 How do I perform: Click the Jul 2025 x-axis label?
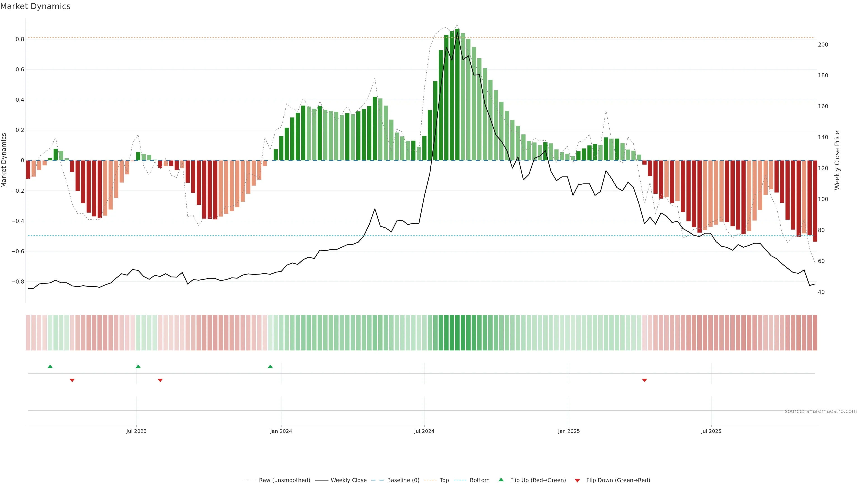711,431
